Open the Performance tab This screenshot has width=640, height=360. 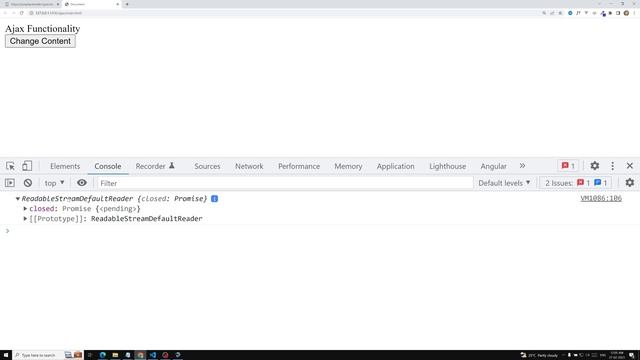pos(299,166)
